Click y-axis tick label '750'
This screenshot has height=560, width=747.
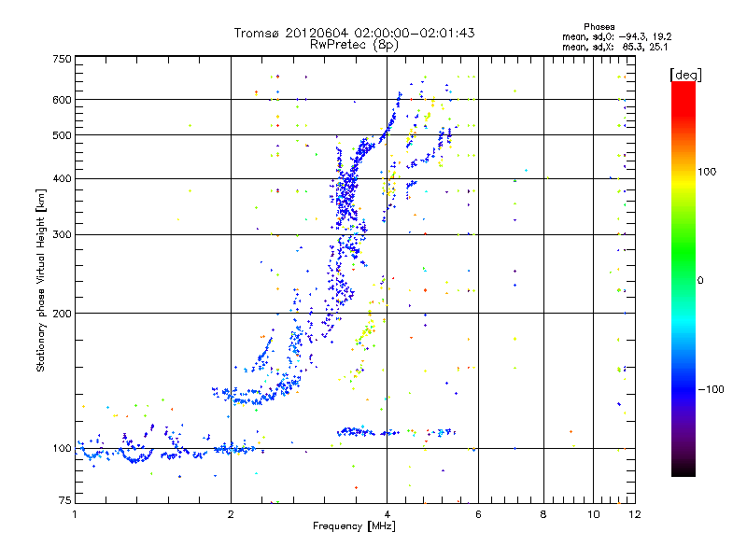pos(62,59)
